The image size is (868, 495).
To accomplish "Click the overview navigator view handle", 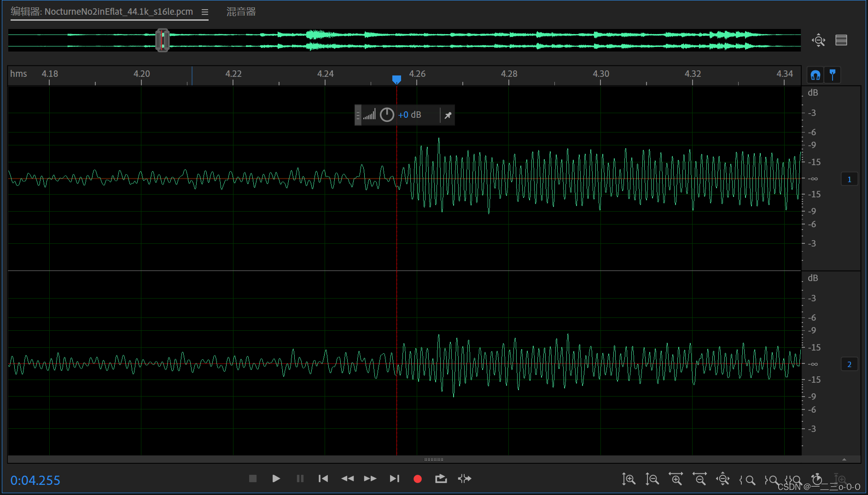I will click(162, 40).
